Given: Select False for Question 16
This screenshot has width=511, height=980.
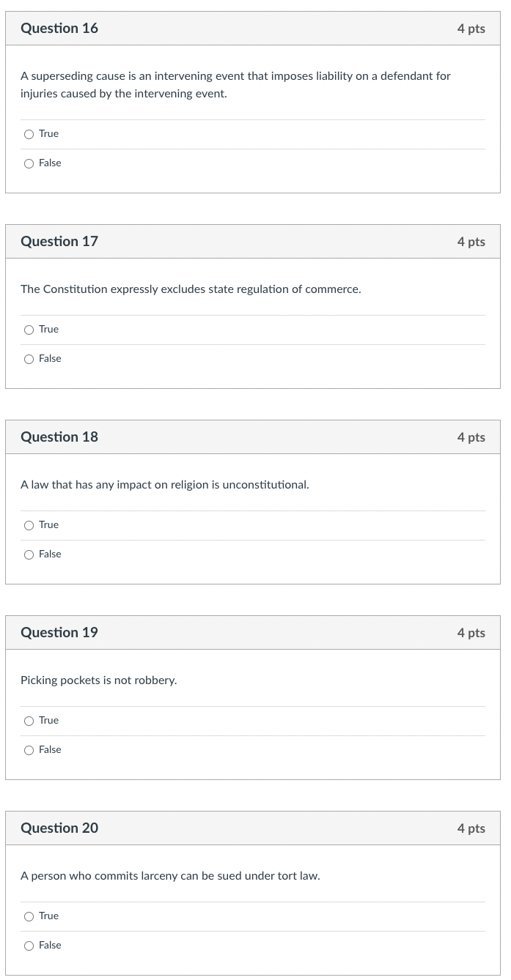Looking at the screenshot, I should coord(29,163).
